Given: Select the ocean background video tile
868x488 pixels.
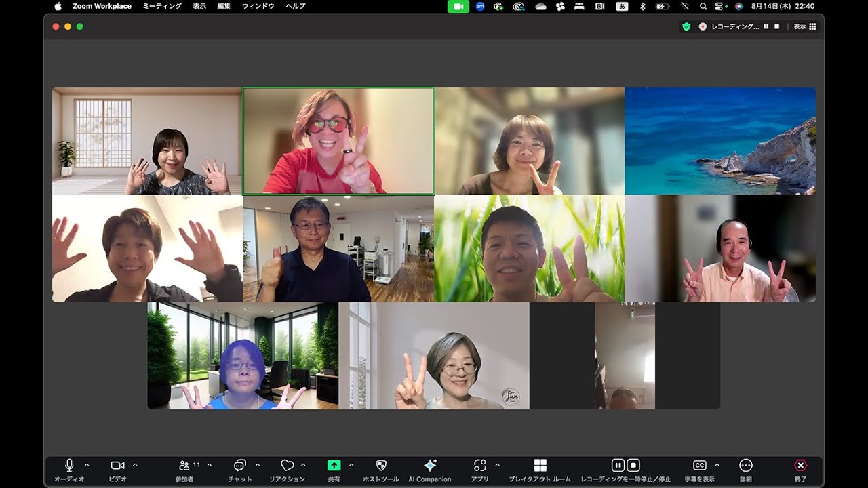Looking at the screenshot, I should (720, 141).
